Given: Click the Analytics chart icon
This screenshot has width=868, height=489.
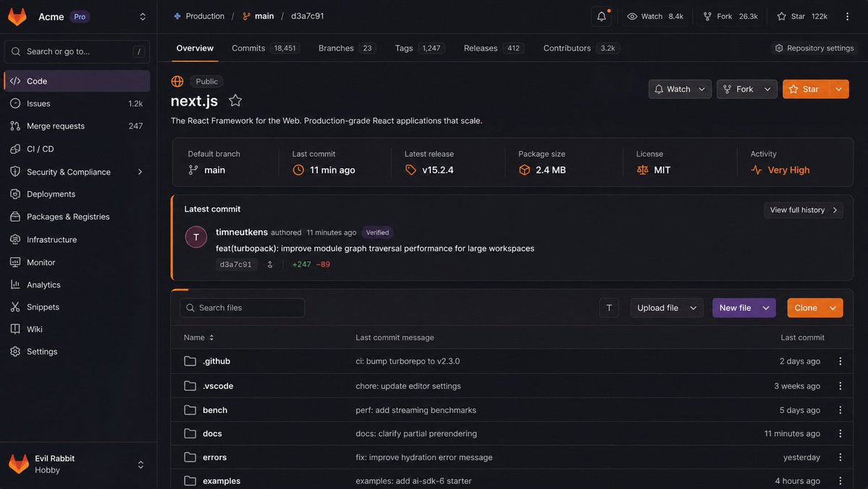Looking at the screenshot, I should pyautogui.click(x=15, y=285).
